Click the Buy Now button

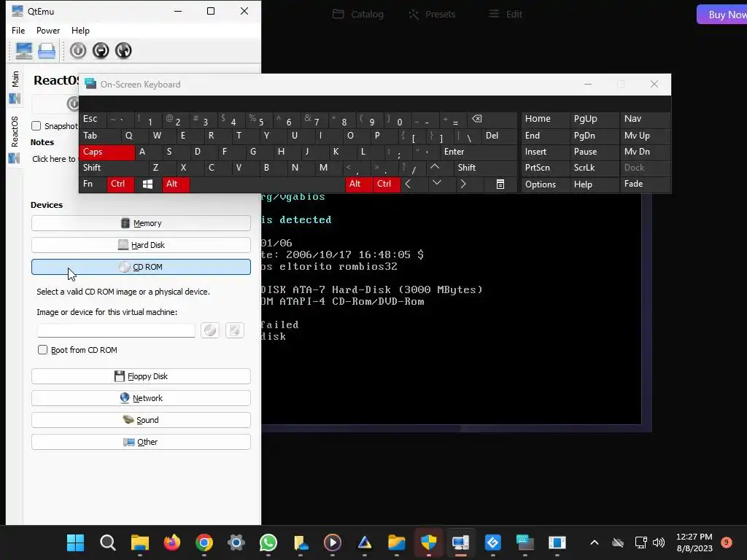pos(722,15)
